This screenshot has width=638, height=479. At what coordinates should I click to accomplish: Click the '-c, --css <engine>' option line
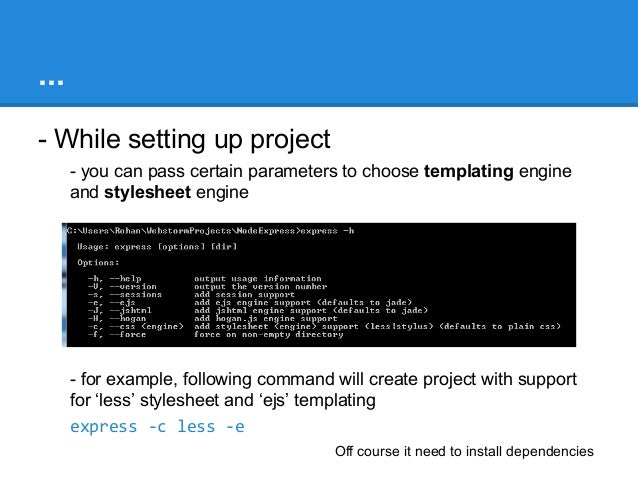324,326
